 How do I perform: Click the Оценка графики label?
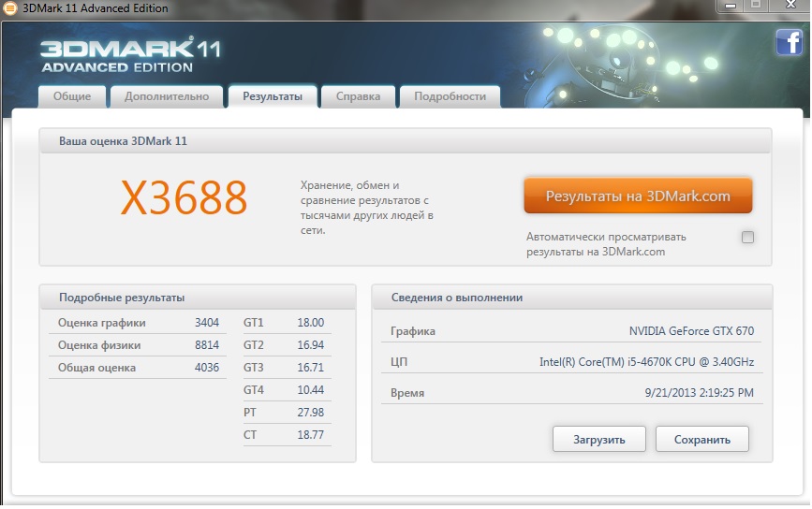pyautogui.click(x=101, y=323)
